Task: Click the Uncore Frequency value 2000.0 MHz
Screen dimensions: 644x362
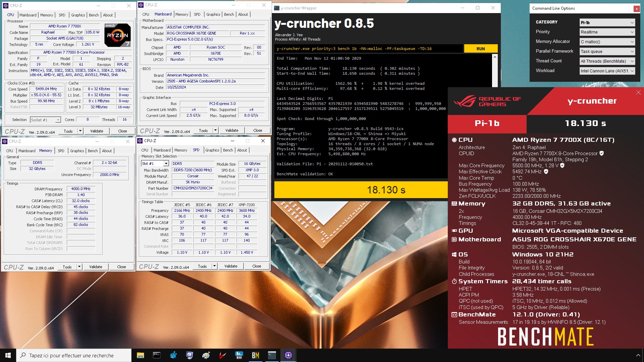Action: [x=110, y=175]
